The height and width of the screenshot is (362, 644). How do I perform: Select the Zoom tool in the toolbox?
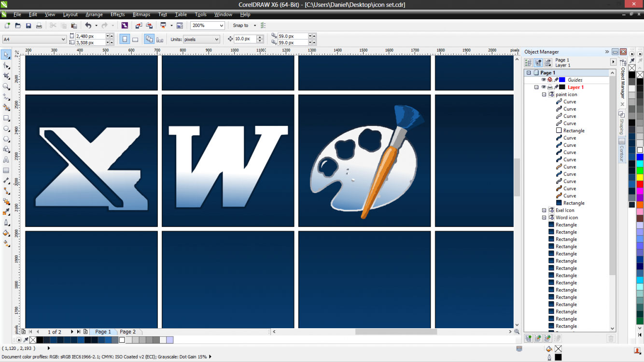pos(6,87)
